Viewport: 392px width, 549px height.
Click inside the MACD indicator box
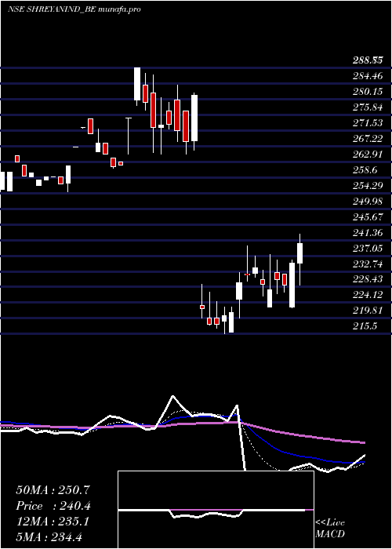tap(216, 510)
